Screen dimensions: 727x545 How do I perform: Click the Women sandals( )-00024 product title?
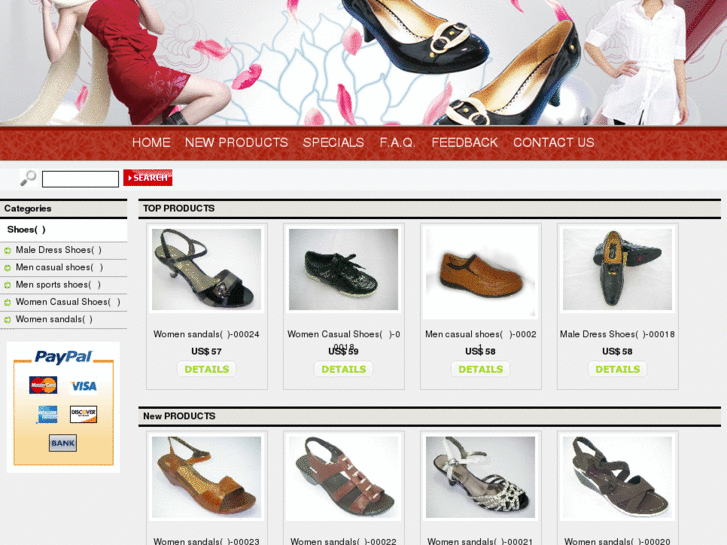point(206,334)
